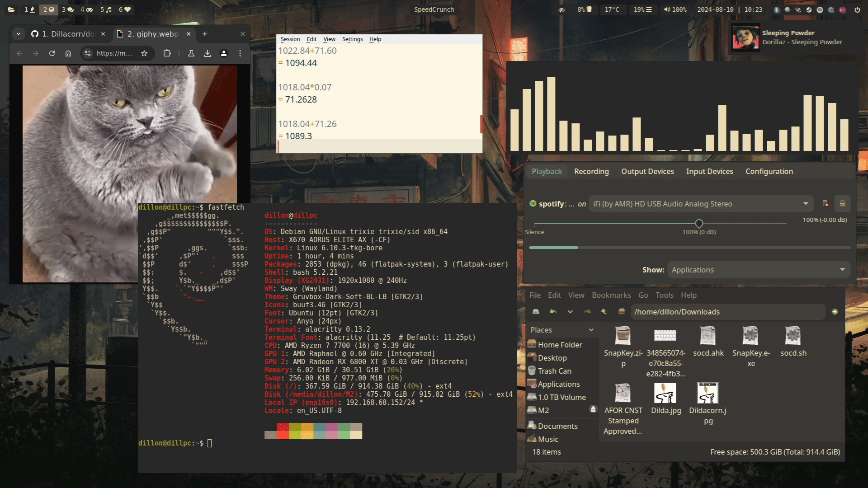Open browser tab search dropdown
The height and width of the screenshot is (488, 868).
click(x=19, y=34)
